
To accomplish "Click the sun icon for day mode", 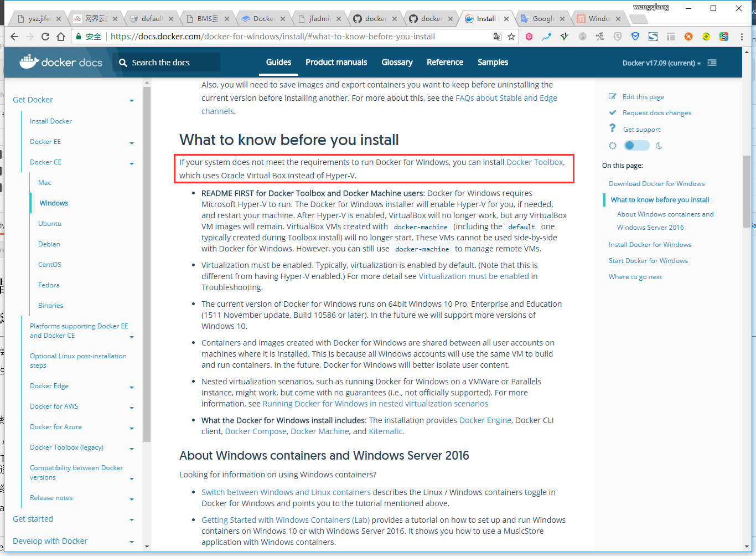I will (x=613, y=146).
